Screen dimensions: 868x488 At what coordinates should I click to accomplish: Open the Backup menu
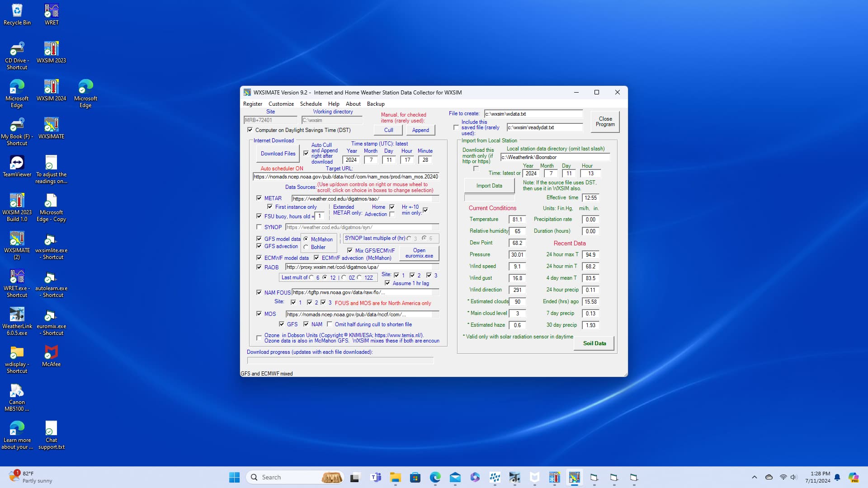[376, 104]
